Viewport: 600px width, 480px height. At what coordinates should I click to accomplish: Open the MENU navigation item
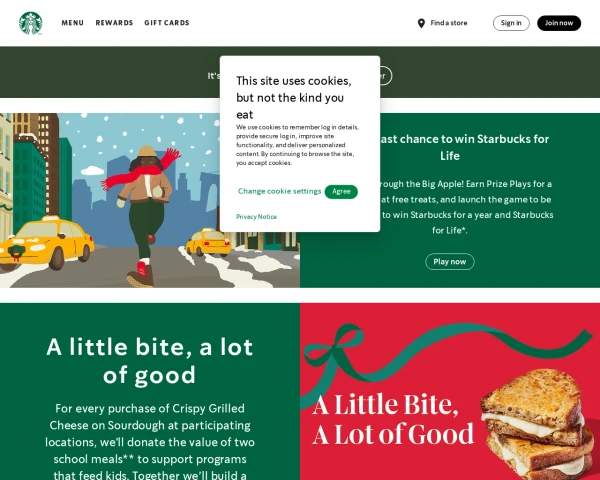coord(72,23)
